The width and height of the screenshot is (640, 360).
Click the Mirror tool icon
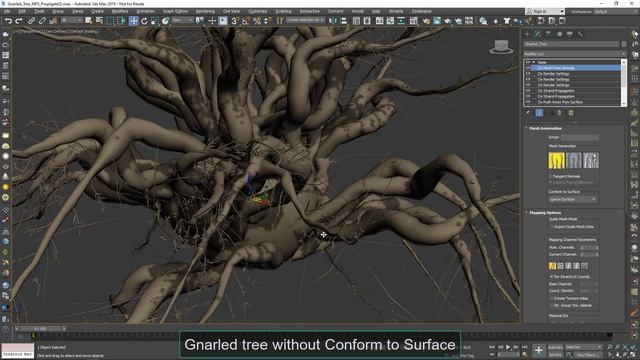(333, 21)
